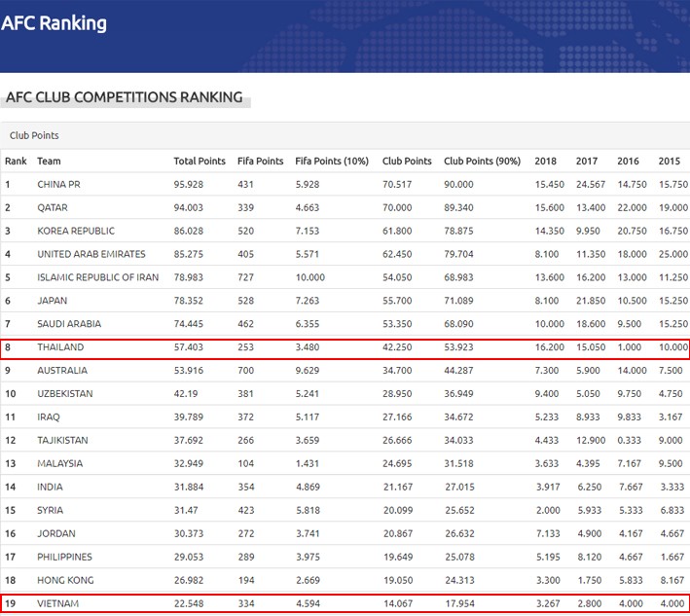
Task: Click Syria total points 31.47
Action: click(x=186, y=511)
